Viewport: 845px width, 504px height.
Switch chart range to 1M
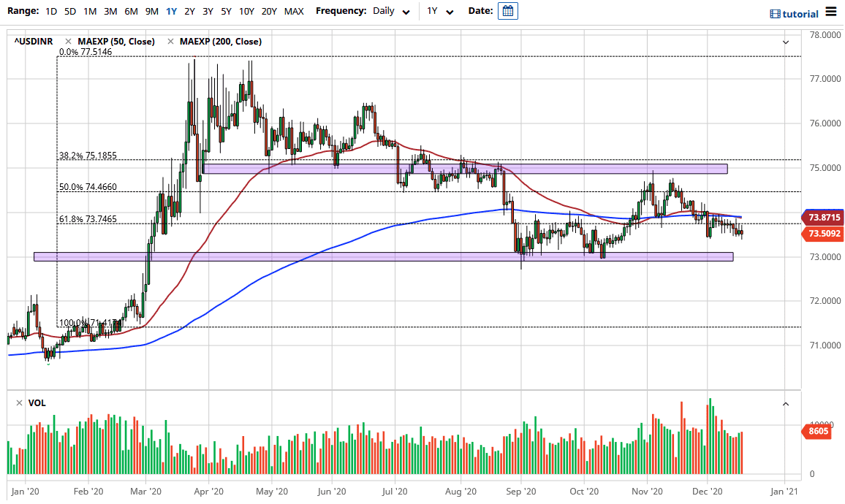coord(90,11)
